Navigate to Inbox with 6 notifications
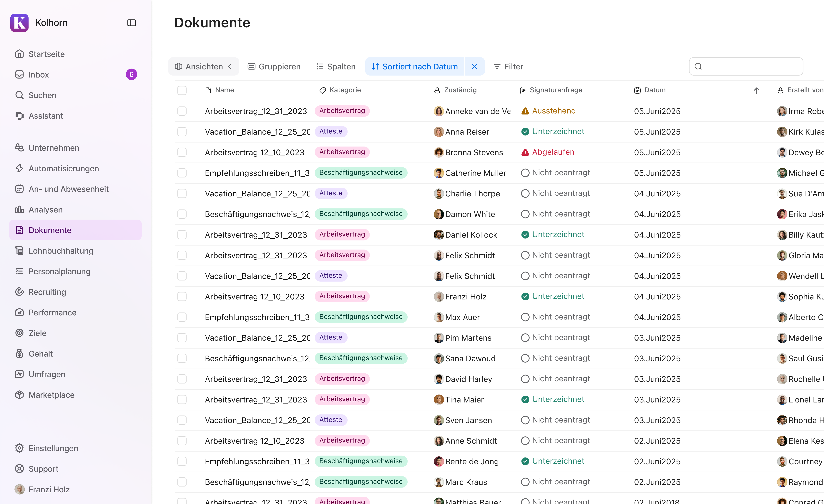824x504 pixels. [x=39, y=74]
